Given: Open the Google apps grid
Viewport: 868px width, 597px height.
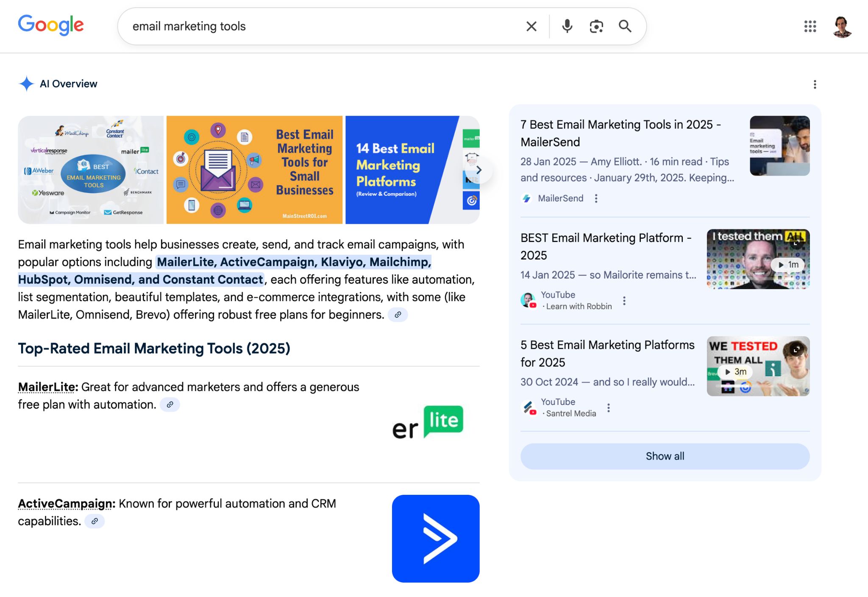Looking at the screenshot, I should 810,26.
